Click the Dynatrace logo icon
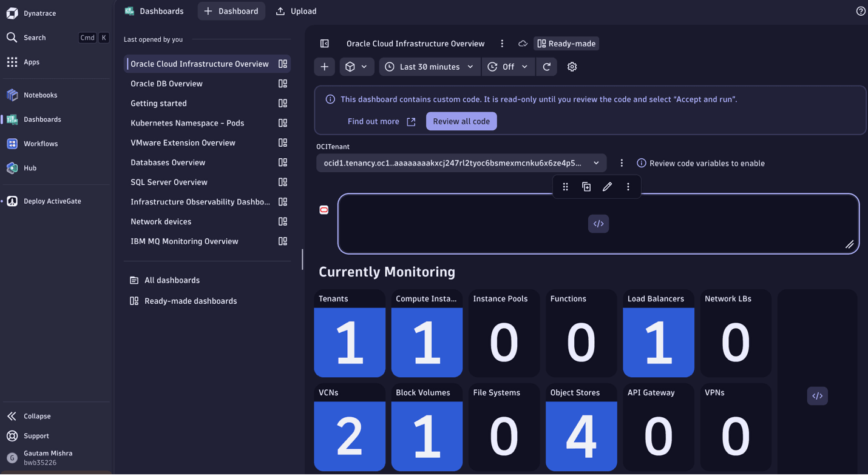 12,13
